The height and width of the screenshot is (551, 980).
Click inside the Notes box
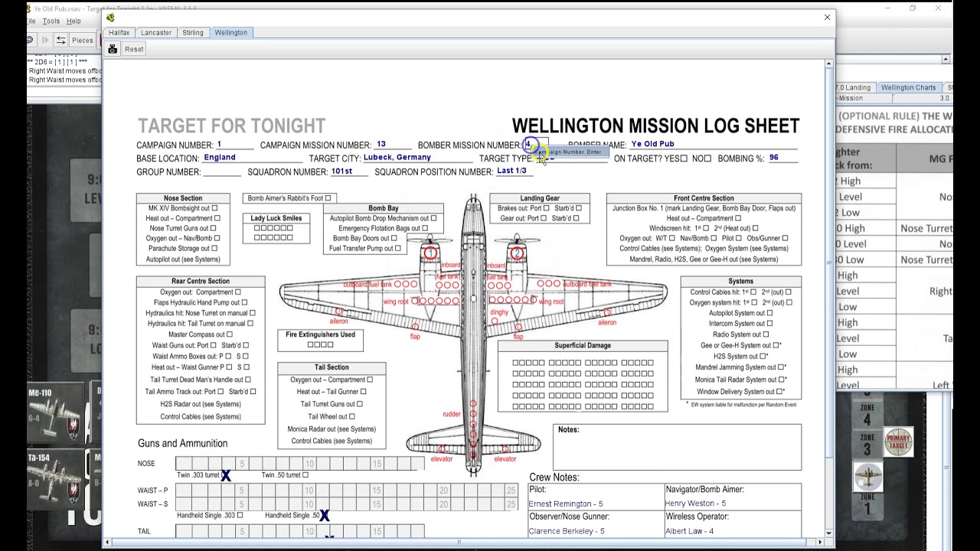click(678, 447)
